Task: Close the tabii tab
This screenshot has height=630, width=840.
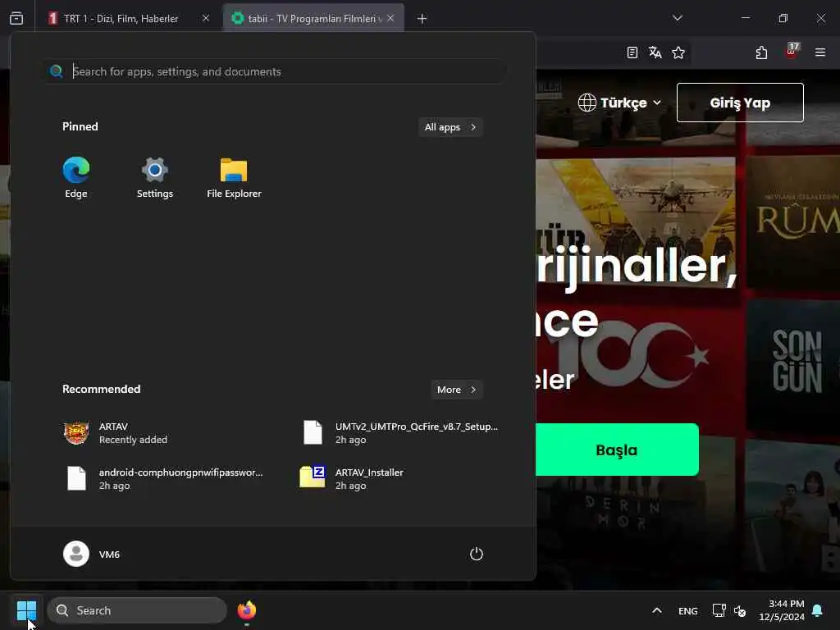Action: click(390, 18)
